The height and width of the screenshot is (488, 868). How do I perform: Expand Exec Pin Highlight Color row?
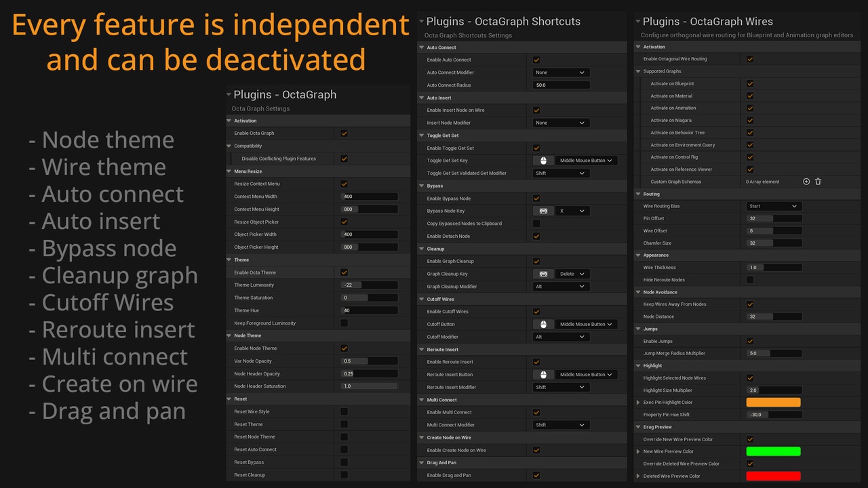(x=638, y=403)
